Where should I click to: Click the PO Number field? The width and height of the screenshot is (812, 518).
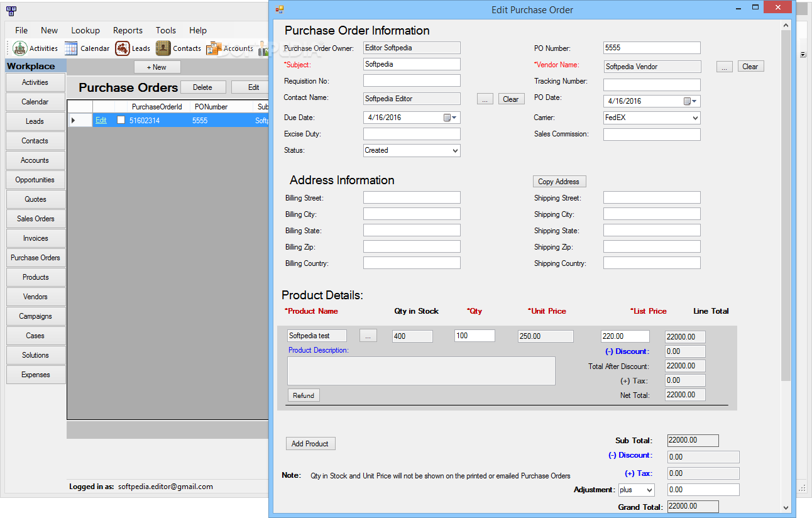click(x=652, y=48)
